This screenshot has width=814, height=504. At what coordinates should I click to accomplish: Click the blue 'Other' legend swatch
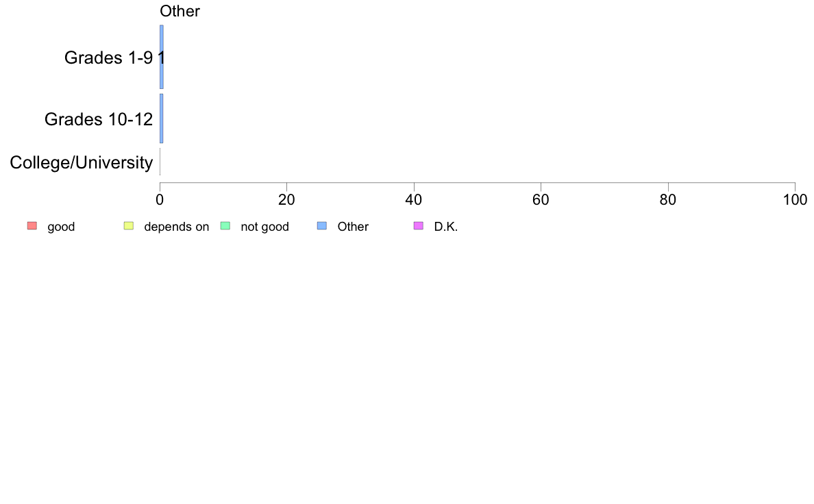click(x=322, y=226)
